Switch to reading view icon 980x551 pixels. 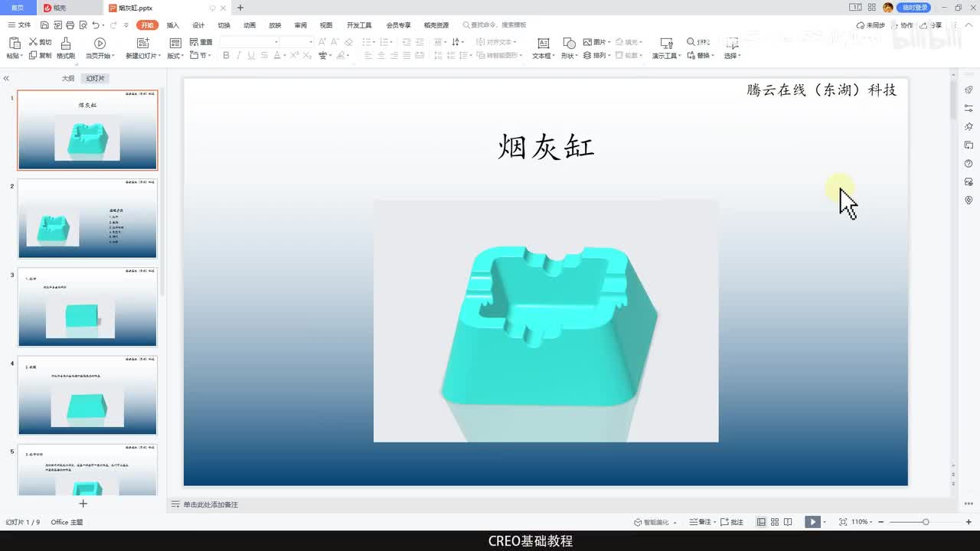pyautogui.click(x=787, y=522)
